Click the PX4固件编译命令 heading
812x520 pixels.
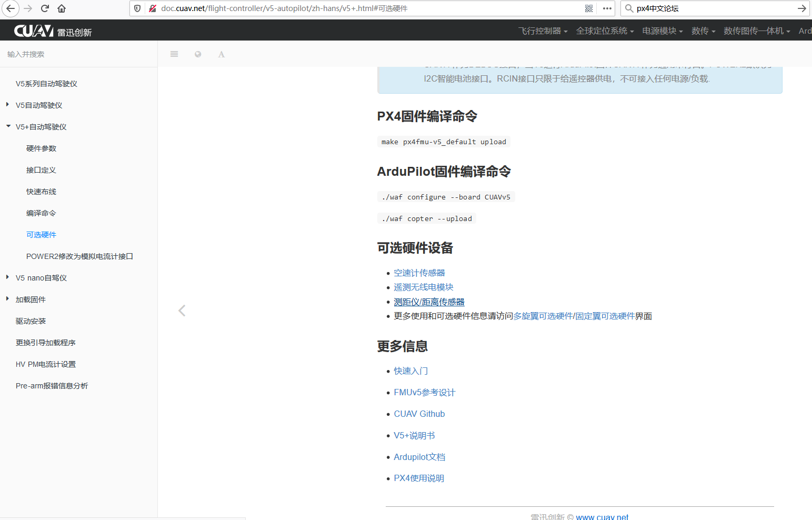coord(427,116)
